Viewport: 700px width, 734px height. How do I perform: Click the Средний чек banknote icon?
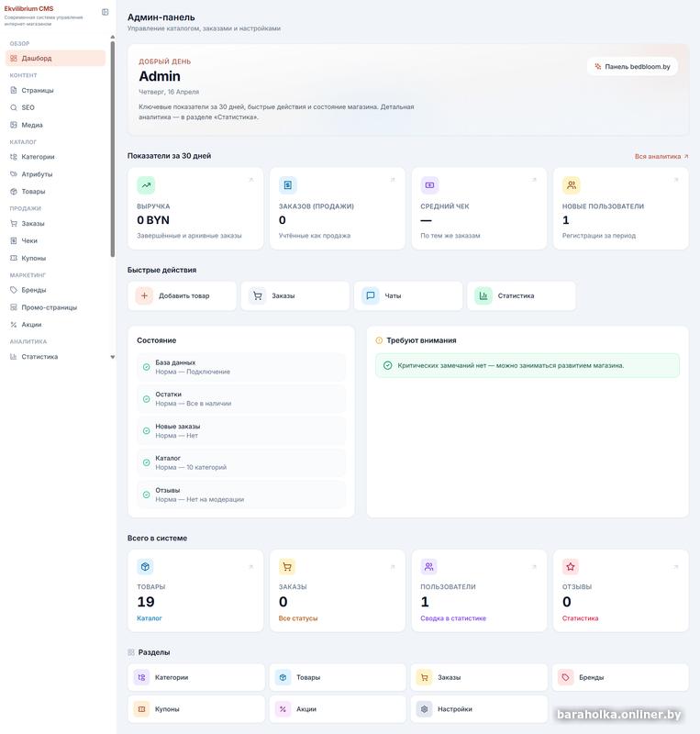click(429, 185)
